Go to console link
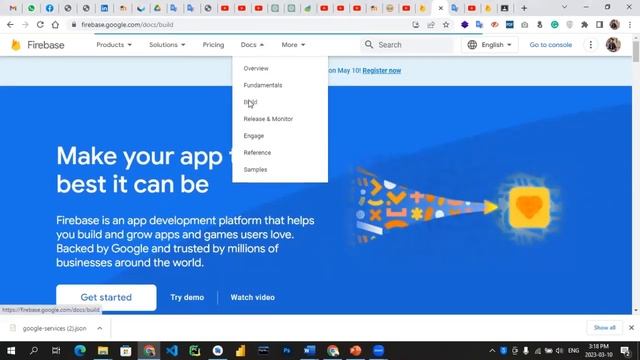640x360 pixels. (551, 45)
